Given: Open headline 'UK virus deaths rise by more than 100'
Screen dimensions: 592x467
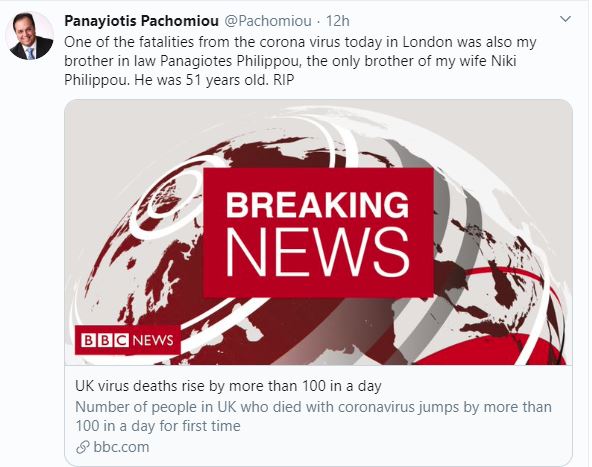Looking at the screenshot, I should click(228, 386).
